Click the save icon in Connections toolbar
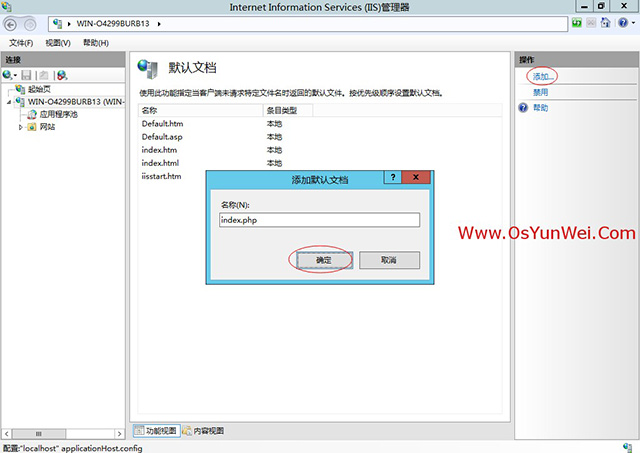The image size is (640, 453). (x=27, y=75)
